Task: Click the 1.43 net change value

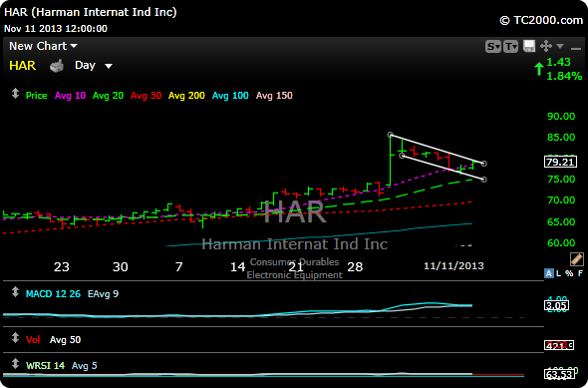Action: 558,62
